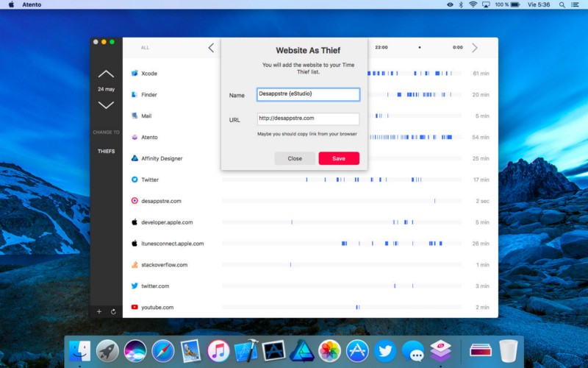The height and width of the screenshot is (368, 588).
Task: Launch Launchpad from the Dock
Action: [107, 351]
